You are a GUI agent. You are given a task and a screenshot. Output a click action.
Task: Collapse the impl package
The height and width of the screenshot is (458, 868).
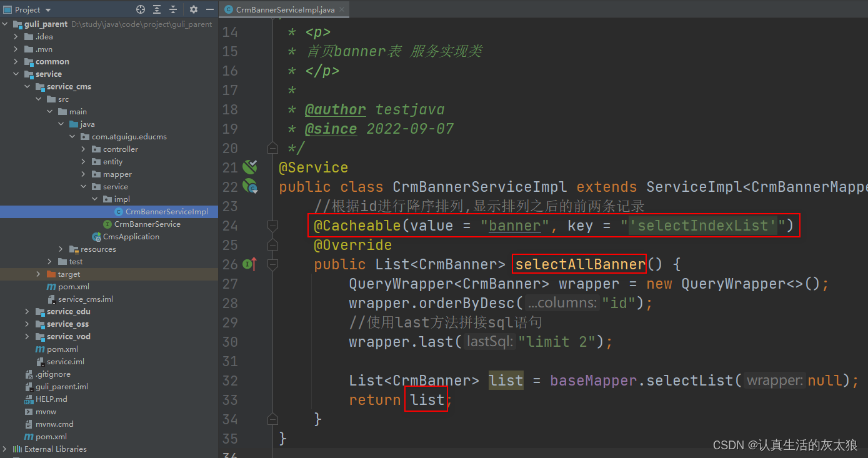(x=94, y=199)
